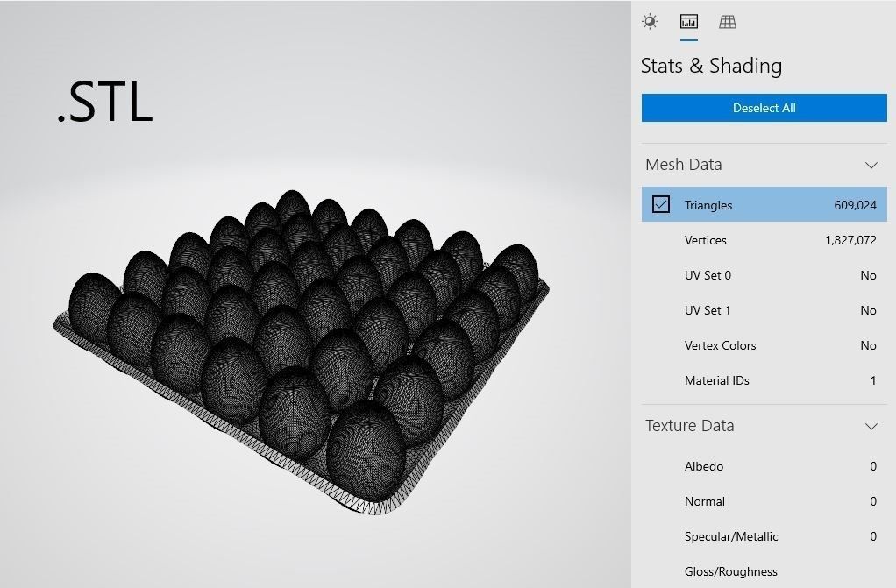Select the Normal texture row

point(764,501)
